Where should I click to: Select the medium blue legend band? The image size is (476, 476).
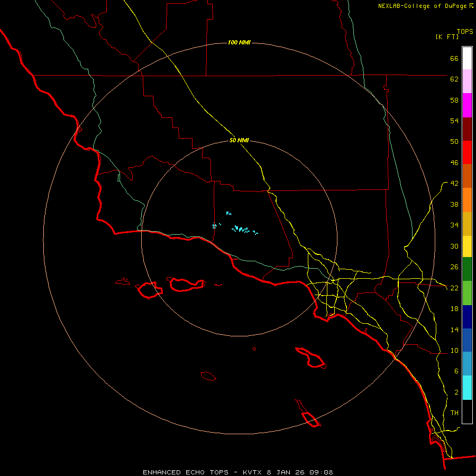pyautogui.click(x=467, y=340)
